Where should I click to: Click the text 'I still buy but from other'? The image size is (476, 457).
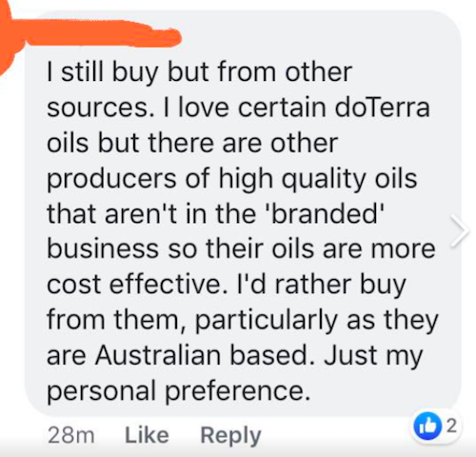(x=200, y=73)
